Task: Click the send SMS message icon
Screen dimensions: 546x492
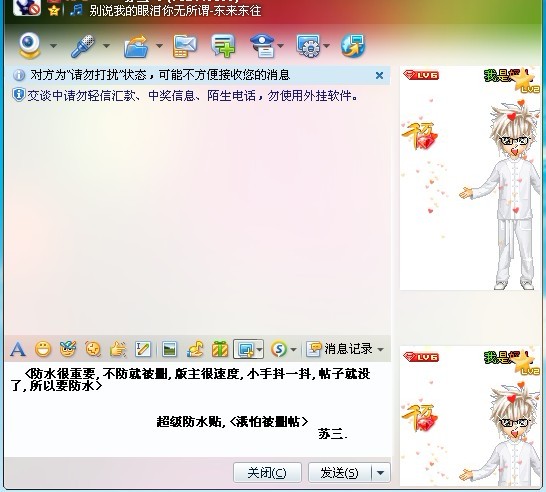Action: click(x=185, y=46)
